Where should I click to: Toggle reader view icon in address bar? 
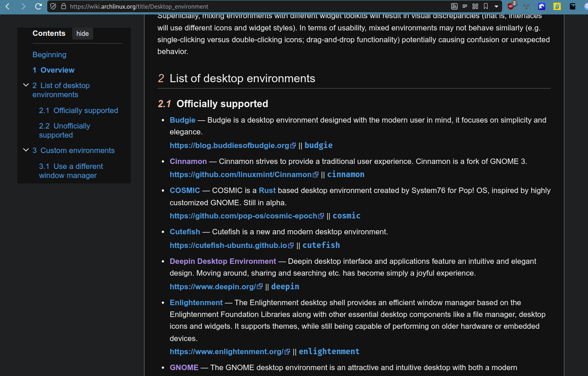click(464, 6)
